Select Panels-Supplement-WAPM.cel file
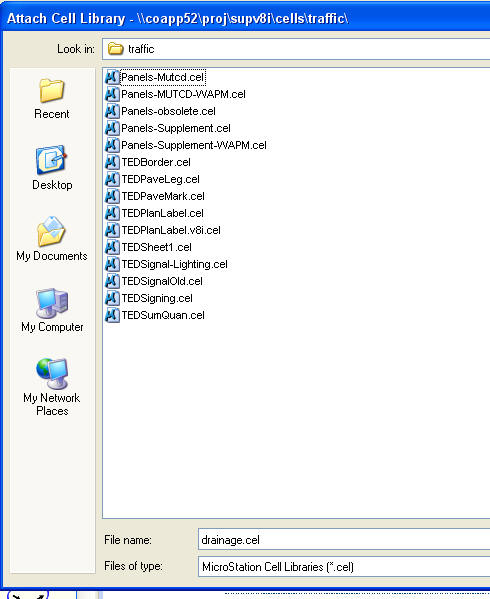Image resolution: width=490 pixels, height=599 pixels. [x=194, y=146]
